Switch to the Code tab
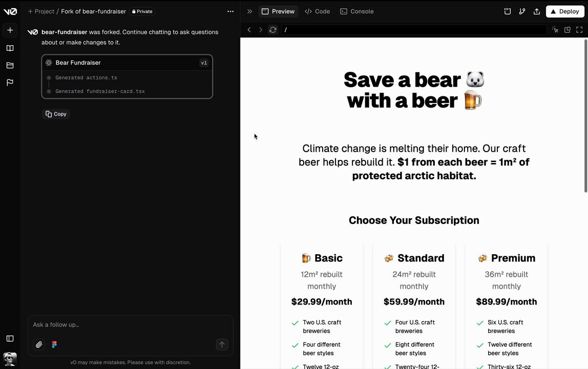Image resolution: width=588 pixels, height=369 pixels. coord(317,11)
